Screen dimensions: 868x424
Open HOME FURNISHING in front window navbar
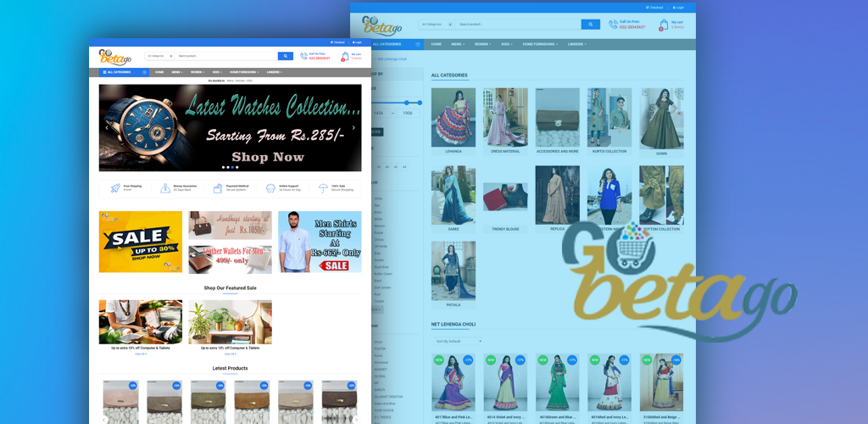pyautogui.click(x=244, y=72)
